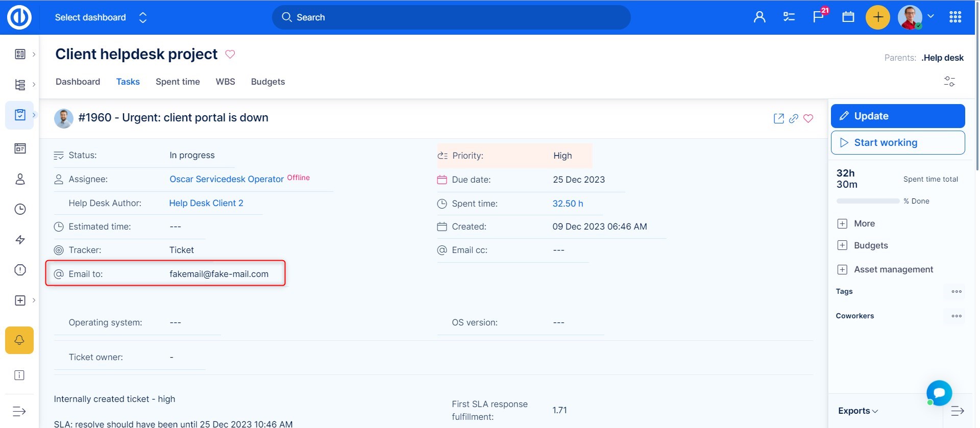Click the yellow plus quick-add button
980x428 pixels.
click(x=877, y=17)
